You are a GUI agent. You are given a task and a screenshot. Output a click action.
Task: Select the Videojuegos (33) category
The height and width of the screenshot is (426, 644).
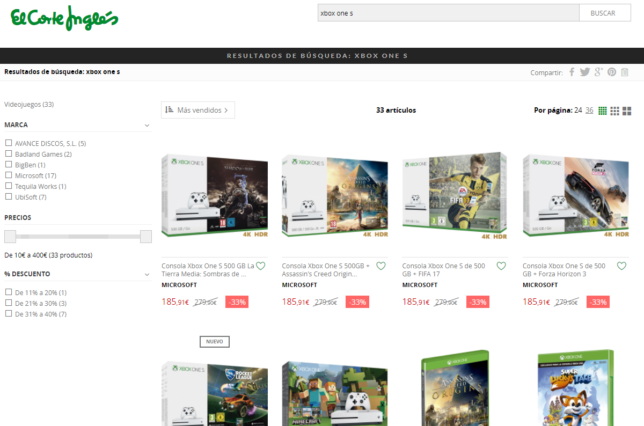click(29, 104)
